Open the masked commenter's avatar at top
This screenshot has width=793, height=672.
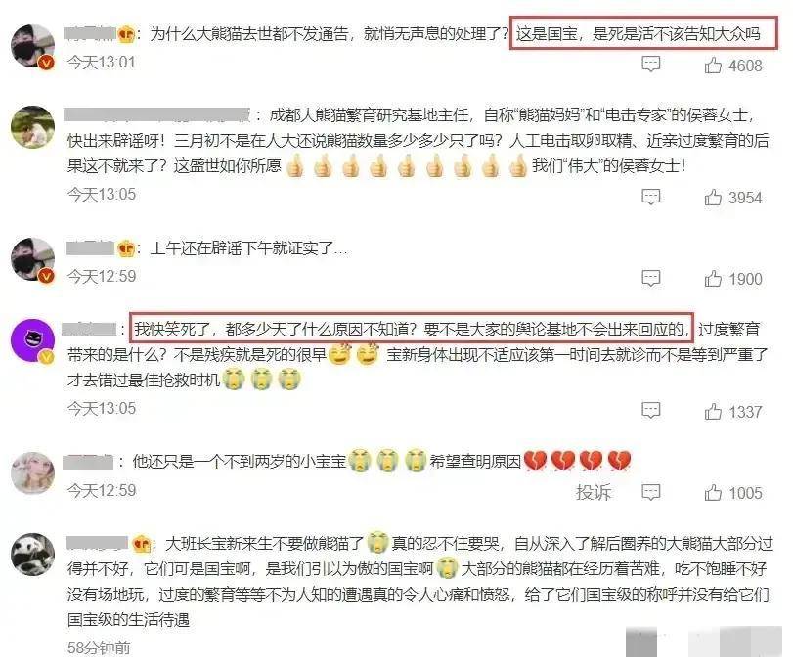(x=33, y=46)
